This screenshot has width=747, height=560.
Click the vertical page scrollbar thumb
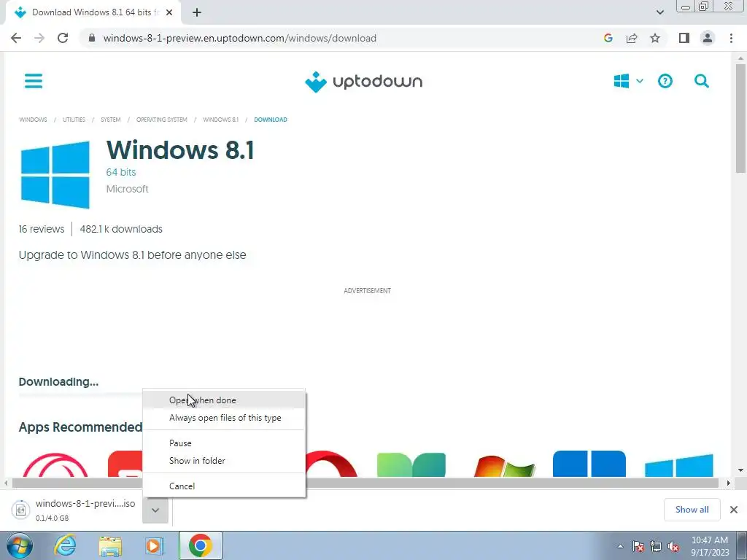[x=740, y=118]
